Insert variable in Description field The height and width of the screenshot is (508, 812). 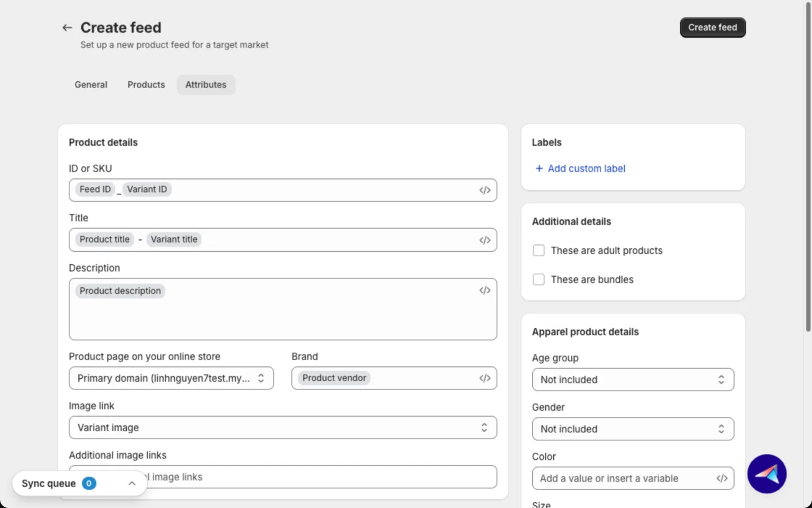(485, 290)
